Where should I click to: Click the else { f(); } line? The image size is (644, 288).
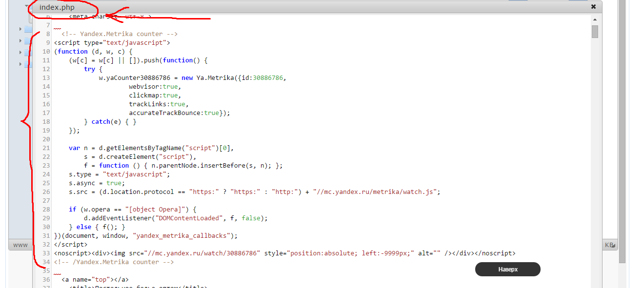(x=97, y=227)
